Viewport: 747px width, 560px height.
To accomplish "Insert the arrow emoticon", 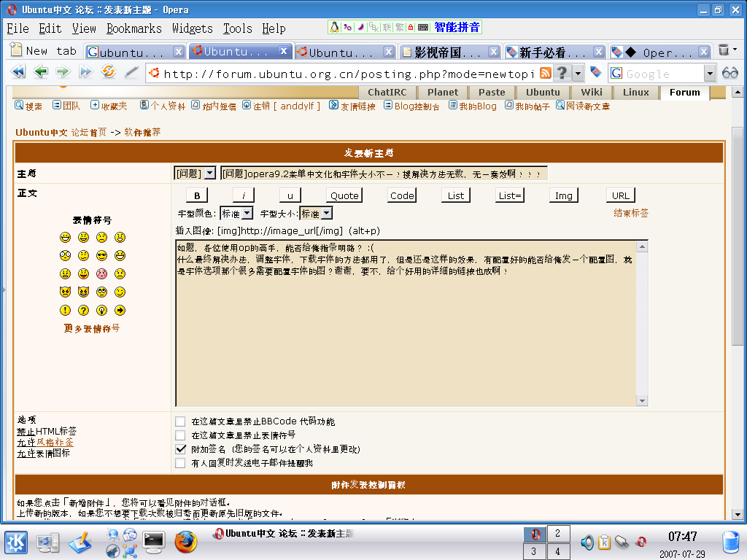I will point(120,311).
